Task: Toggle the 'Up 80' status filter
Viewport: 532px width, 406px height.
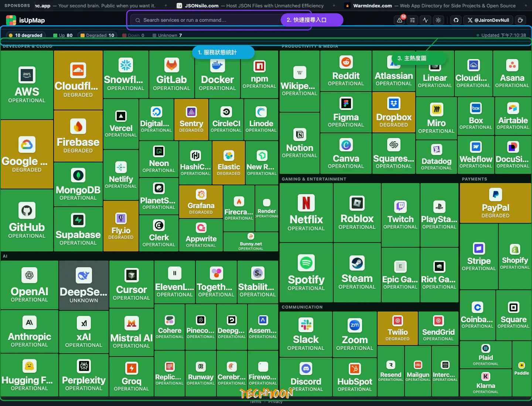Action: pos(62,35)
